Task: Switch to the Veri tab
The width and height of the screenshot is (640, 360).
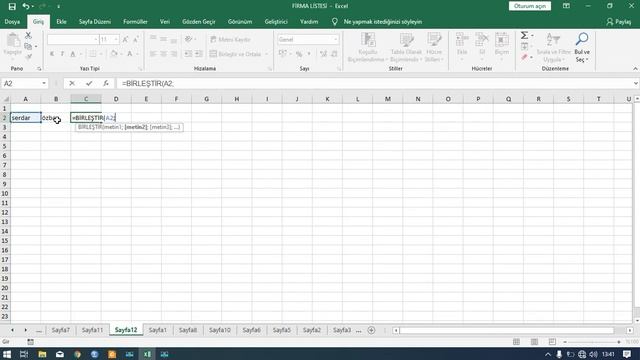Action: (165, 22)
